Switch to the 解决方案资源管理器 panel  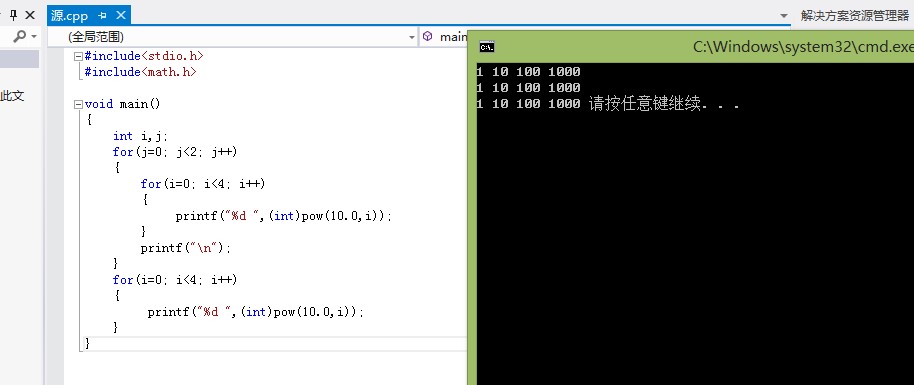[x=855, y=16]
